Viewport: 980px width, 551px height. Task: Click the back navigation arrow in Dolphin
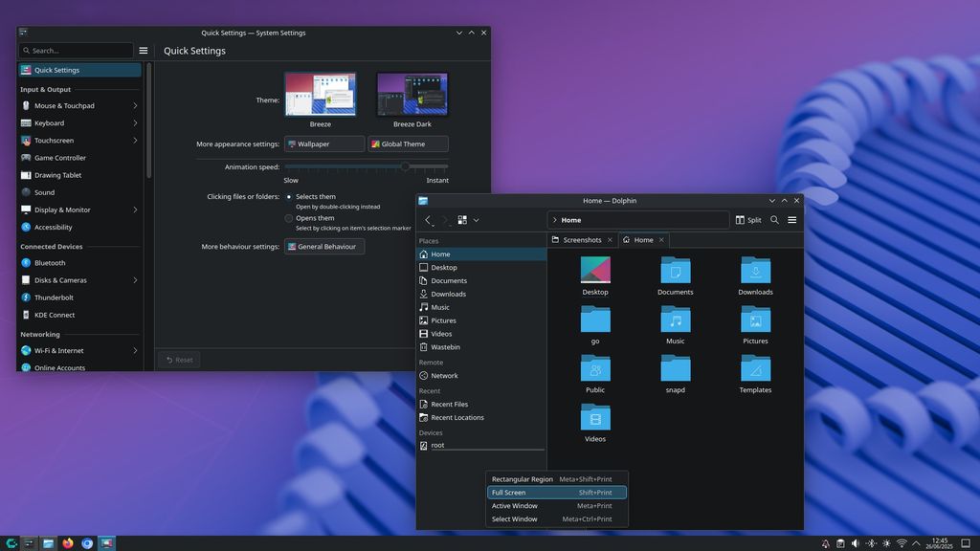pos(427,219)
